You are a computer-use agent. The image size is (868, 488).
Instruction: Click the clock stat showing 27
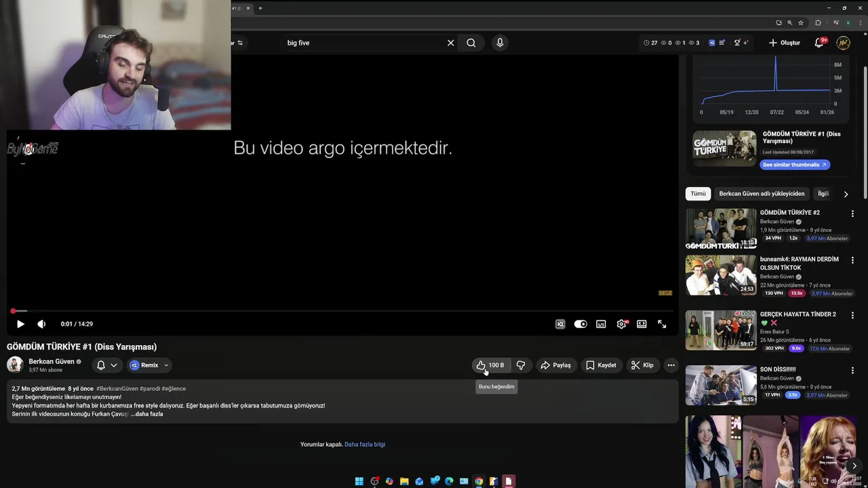pos(650,43)
